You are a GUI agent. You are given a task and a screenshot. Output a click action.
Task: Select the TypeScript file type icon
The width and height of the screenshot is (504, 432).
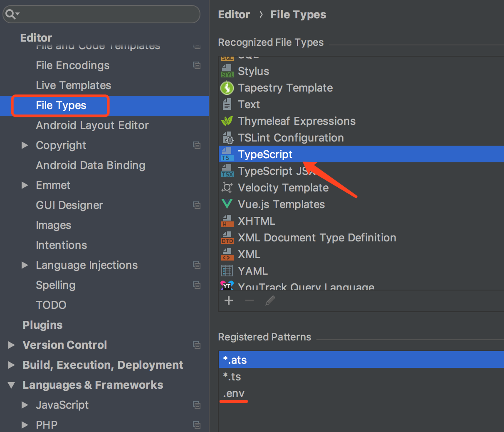pyautogui.click(x=227, y=154)
